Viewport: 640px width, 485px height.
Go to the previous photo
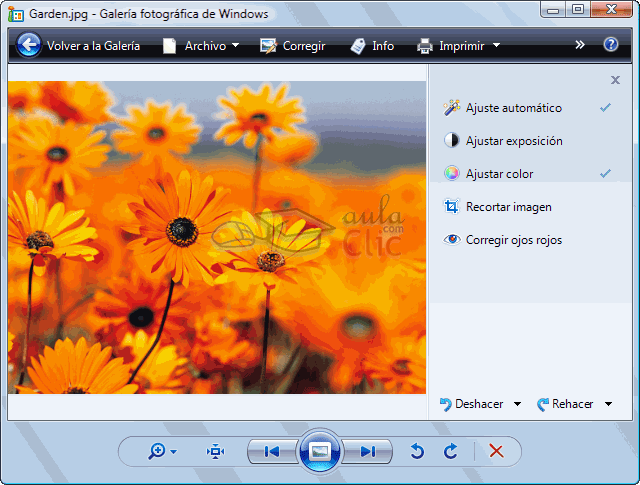(271, 452)
